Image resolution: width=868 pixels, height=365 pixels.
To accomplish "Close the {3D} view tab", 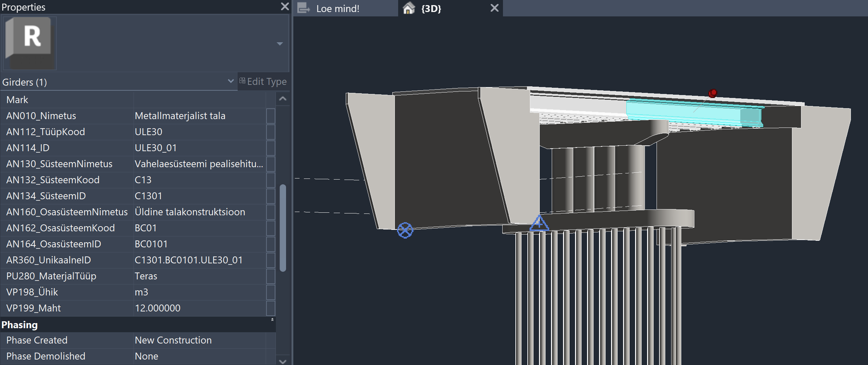I will tap(494, 8).
